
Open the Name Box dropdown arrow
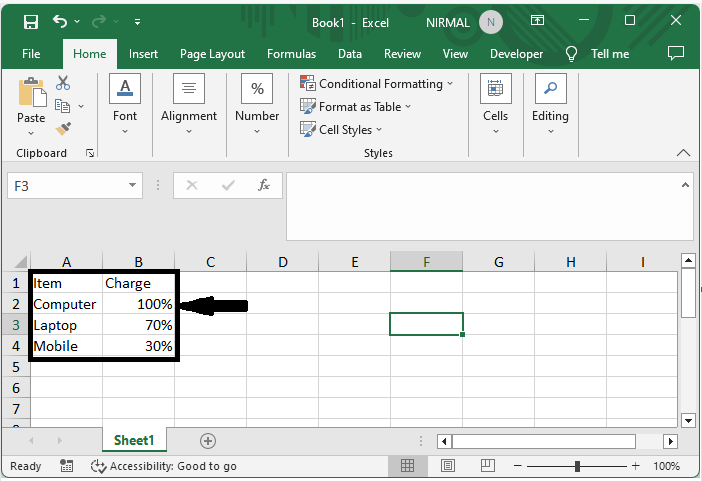pyautogui.click(x=133, y=185)
